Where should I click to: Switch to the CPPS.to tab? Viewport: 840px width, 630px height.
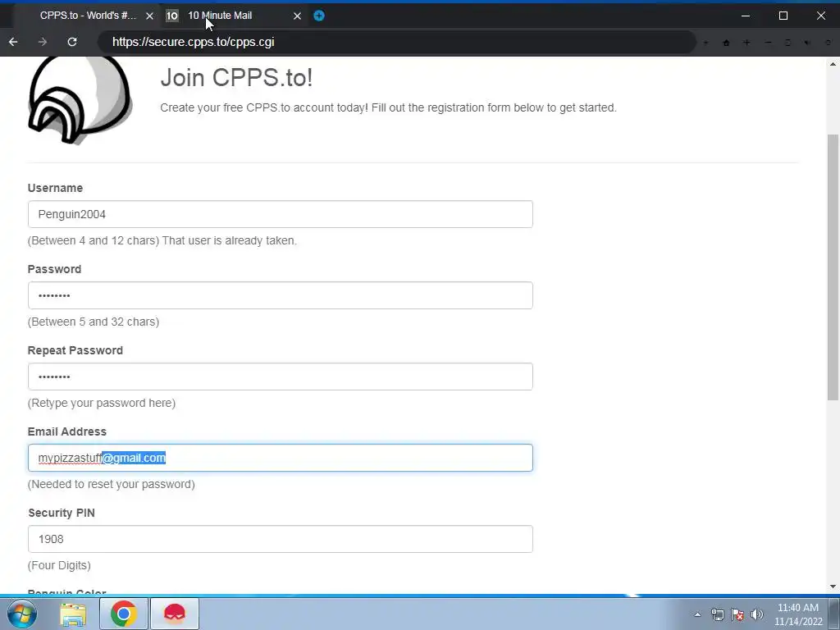(88, 16)
